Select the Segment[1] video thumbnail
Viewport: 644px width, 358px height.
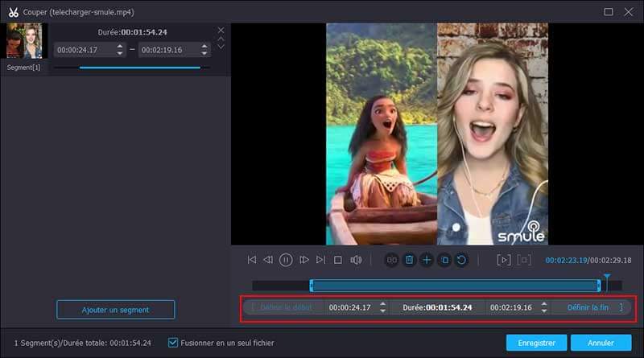coord(24,41)
